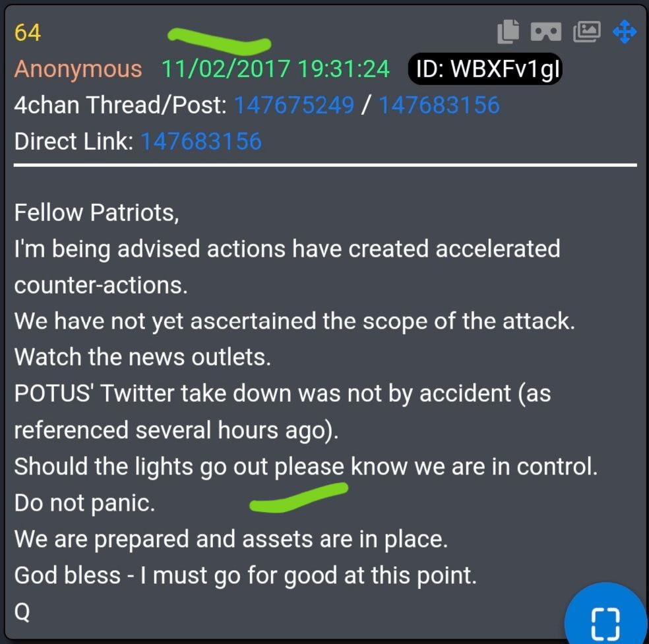Select the ID: WBXFv1gI badge

[485, 69]
